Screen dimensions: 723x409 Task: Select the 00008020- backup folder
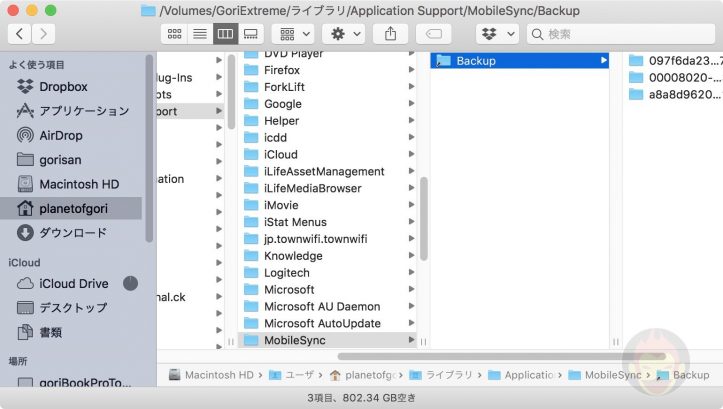[x=675, y=77]
